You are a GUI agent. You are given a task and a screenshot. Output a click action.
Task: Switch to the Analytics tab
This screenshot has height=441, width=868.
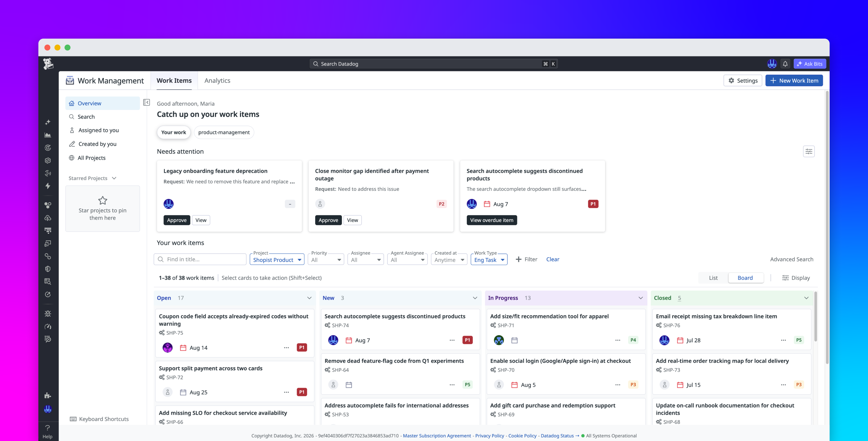pyautogui.click(x=217, y=81)
